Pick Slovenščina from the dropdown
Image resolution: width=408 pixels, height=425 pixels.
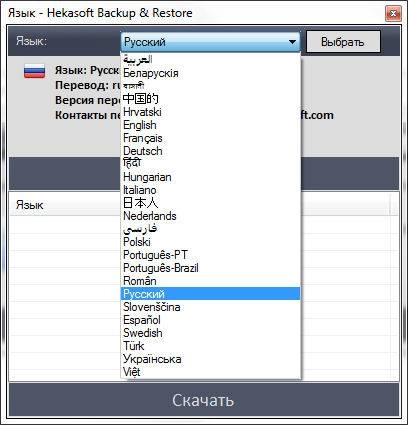coord(211,307)
